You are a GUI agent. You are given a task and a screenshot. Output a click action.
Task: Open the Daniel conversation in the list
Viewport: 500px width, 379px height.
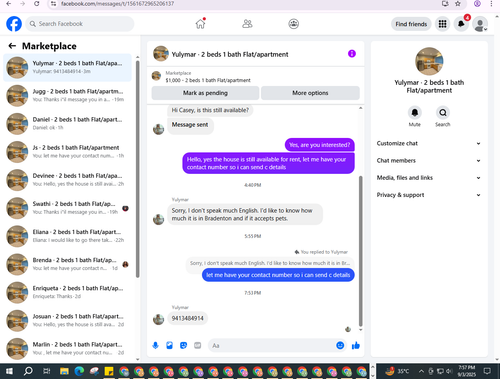coord(67,123)
